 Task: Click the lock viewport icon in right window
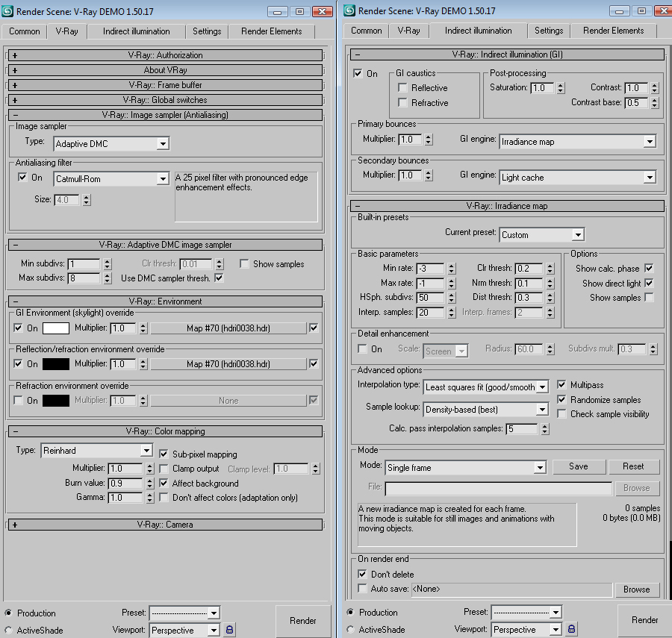[571, 628]
